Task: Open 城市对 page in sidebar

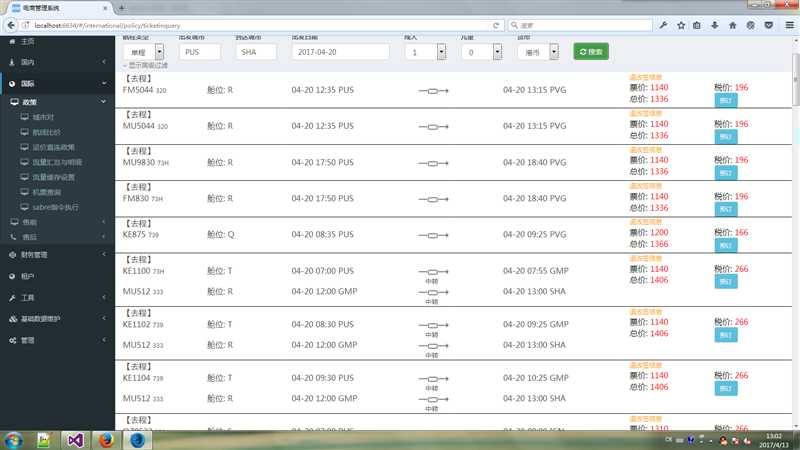Action: (43, 117)
